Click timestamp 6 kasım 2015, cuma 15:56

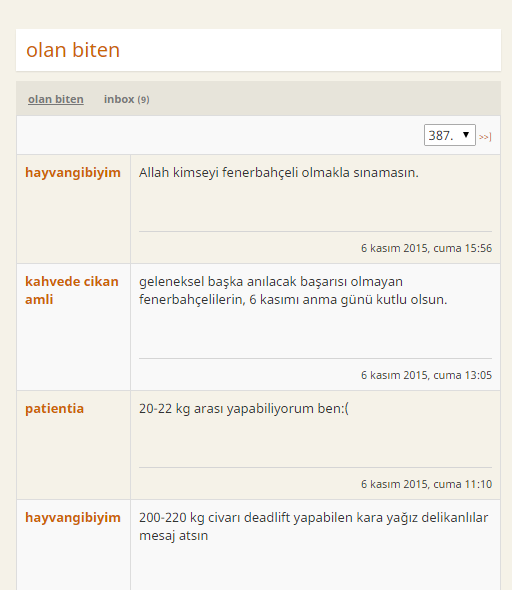(426, 248)
